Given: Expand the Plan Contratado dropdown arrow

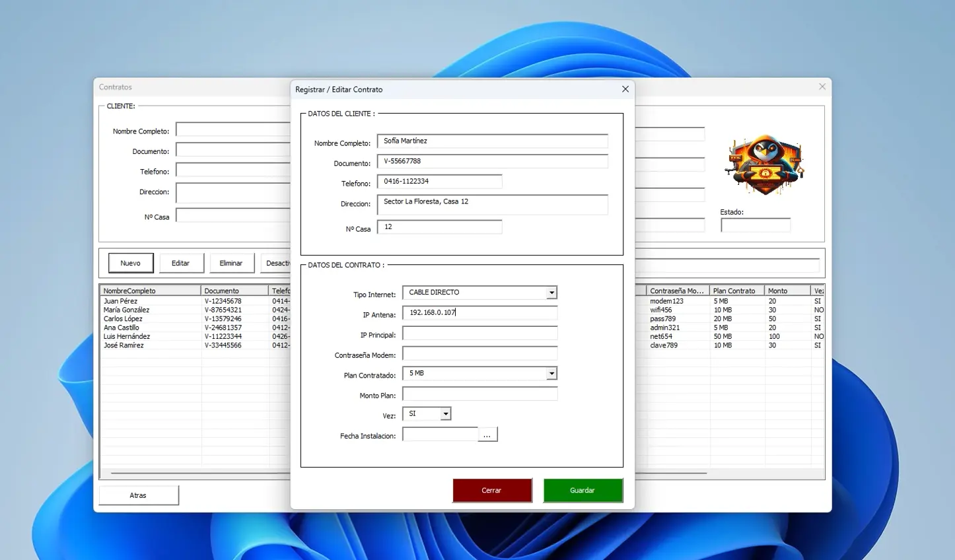Looking at the screenshot, I should [551, 374].
